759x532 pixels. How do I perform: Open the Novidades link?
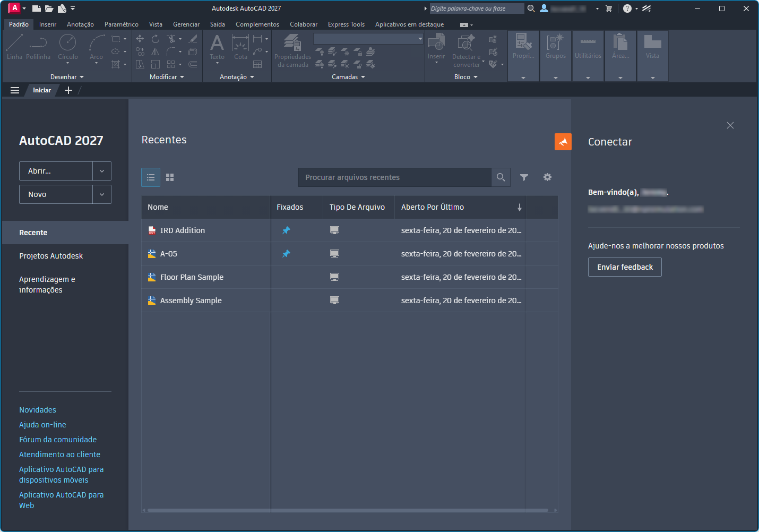pyautogui.click(x=38, y=410)
